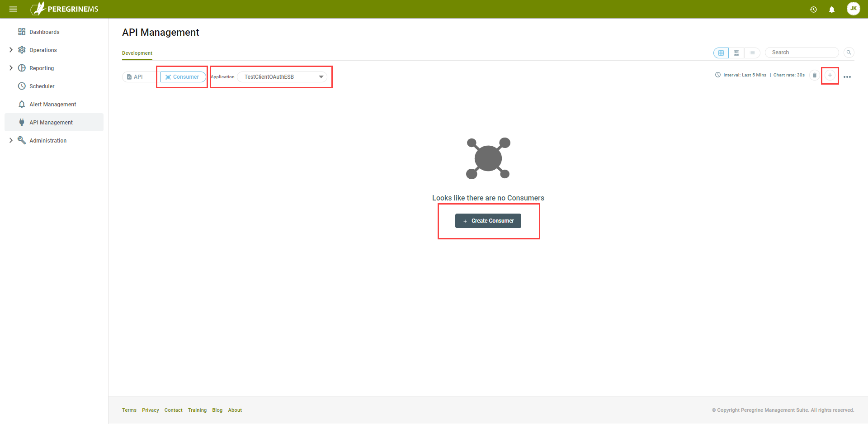Click the Create Consumer button

click(488, 221)
